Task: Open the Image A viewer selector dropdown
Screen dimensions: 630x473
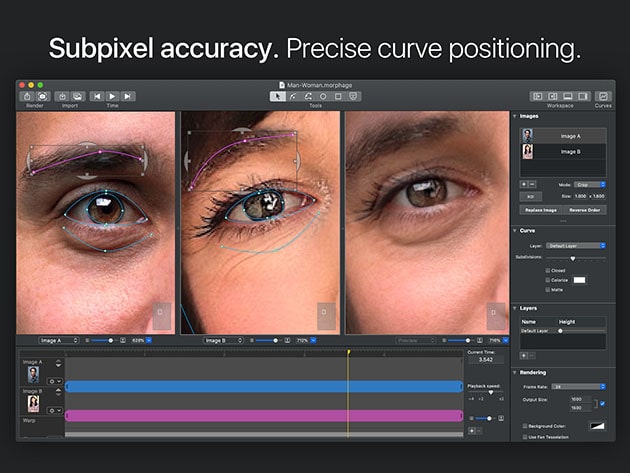Action: [59, 340]
